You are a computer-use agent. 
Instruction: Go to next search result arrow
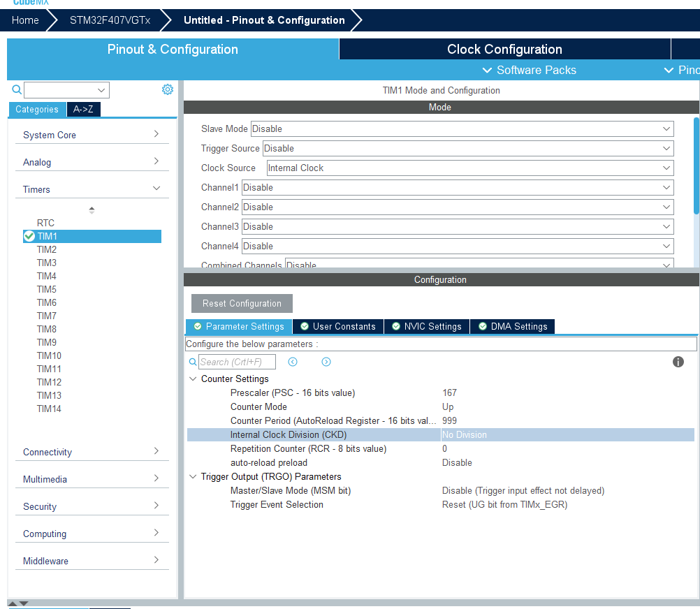click(326, 362)
